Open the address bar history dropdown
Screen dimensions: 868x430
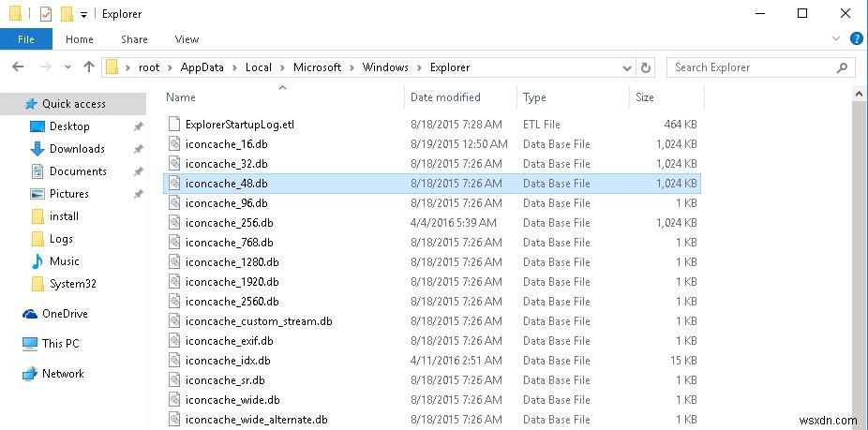click(627, 67)
